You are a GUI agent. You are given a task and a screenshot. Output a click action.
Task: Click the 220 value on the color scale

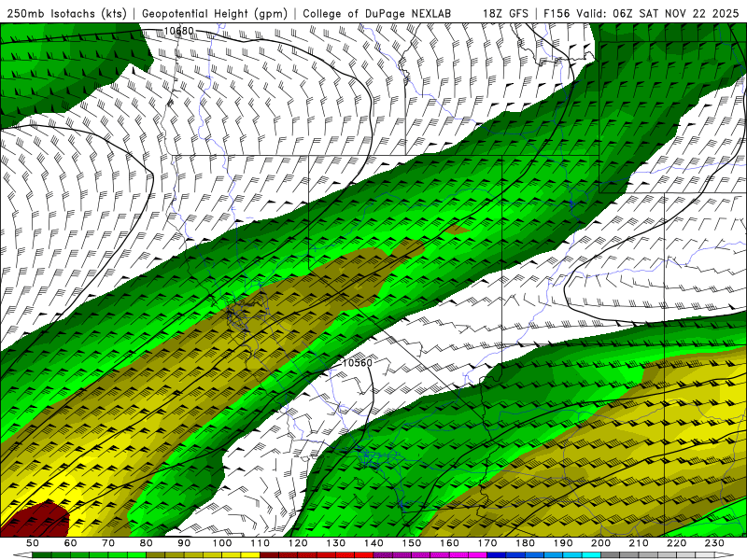pyautogui.click(x=677, y=543)
